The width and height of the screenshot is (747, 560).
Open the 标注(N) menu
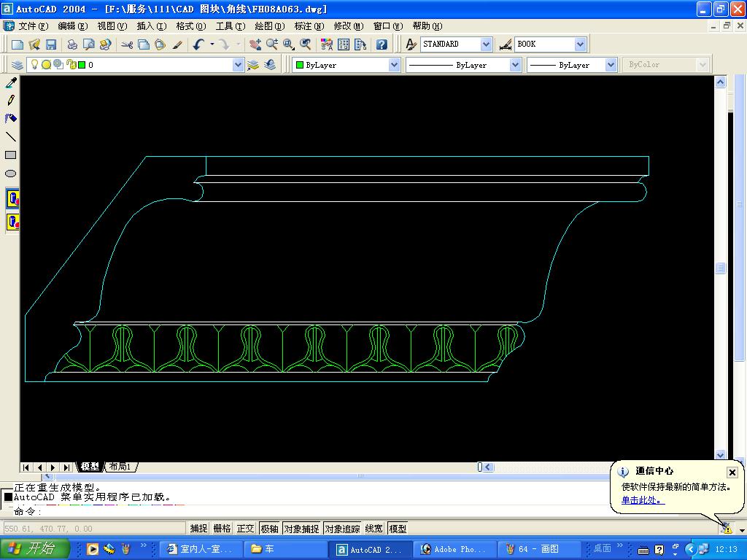[309, 26]
